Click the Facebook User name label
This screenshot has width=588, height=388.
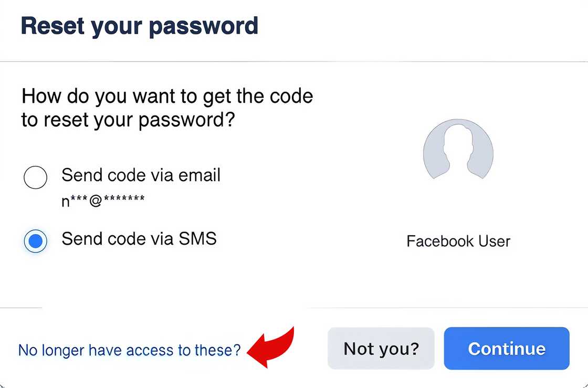[458, 241]
